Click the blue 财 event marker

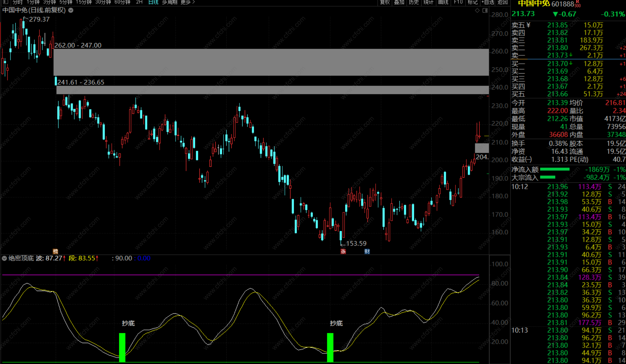click(x=367, y=251)
